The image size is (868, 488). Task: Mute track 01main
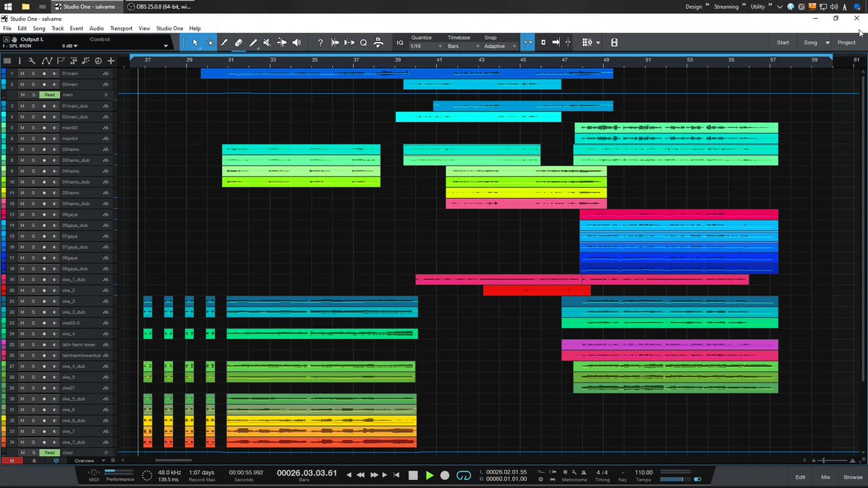[x=22, y=74]
